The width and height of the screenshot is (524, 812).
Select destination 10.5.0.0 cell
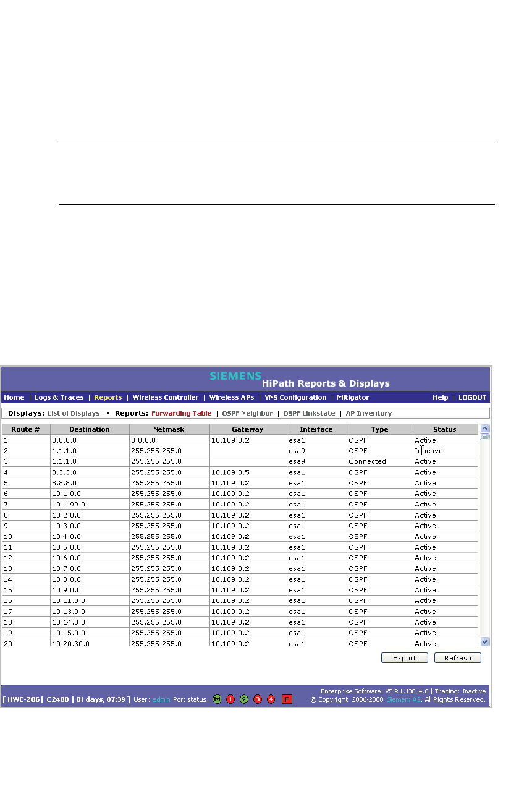pos(90,547)
